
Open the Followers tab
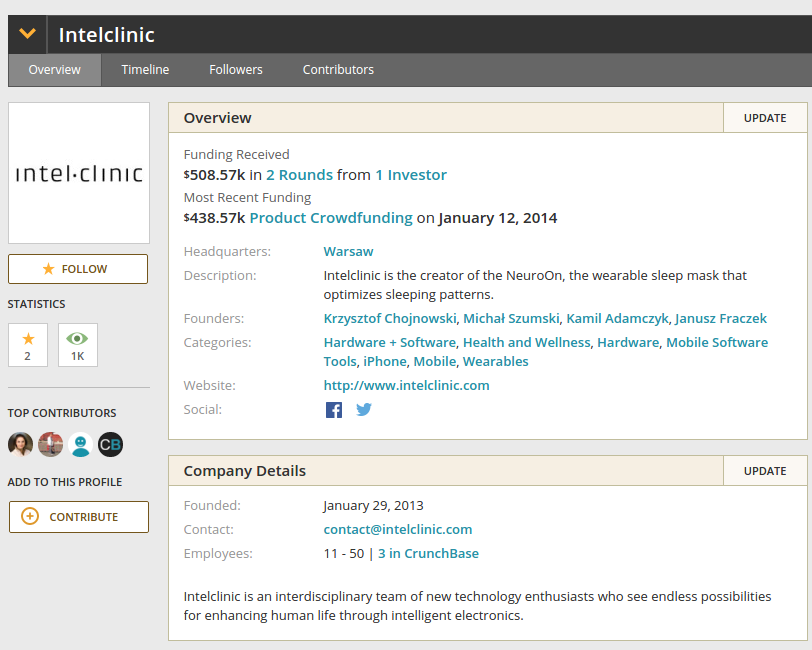tap(236, 70)
